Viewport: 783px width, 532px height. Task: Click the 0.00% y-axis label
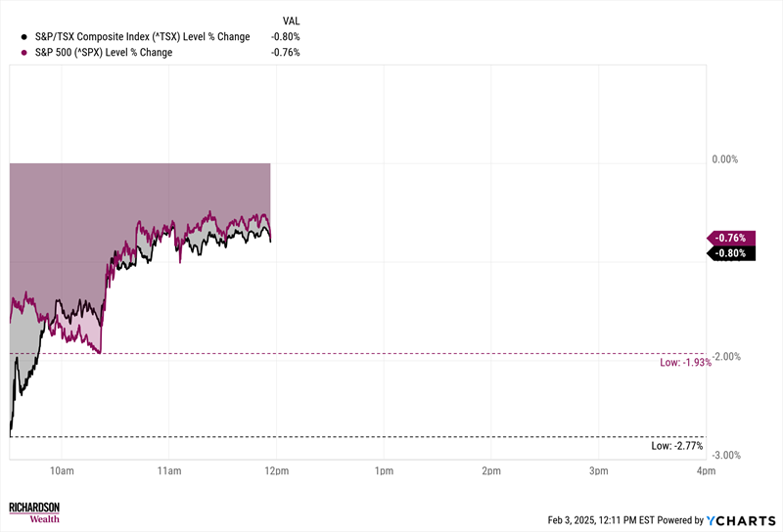(x=725, y=159)
